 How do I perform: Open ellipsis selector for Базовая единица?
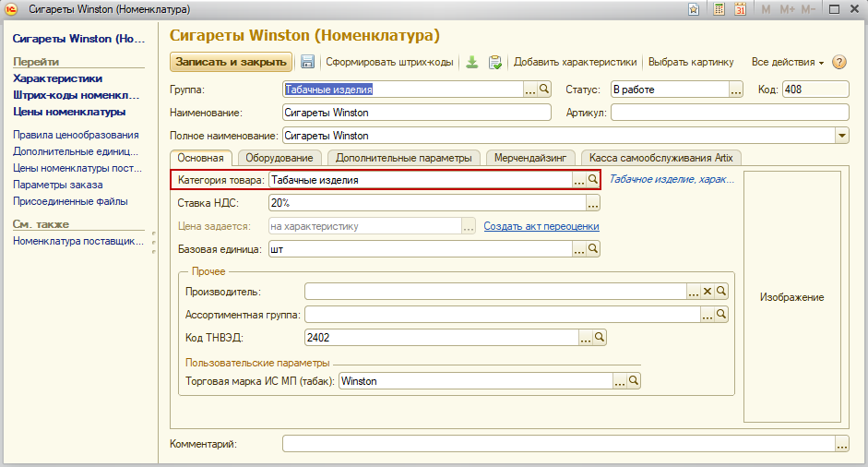579,249
